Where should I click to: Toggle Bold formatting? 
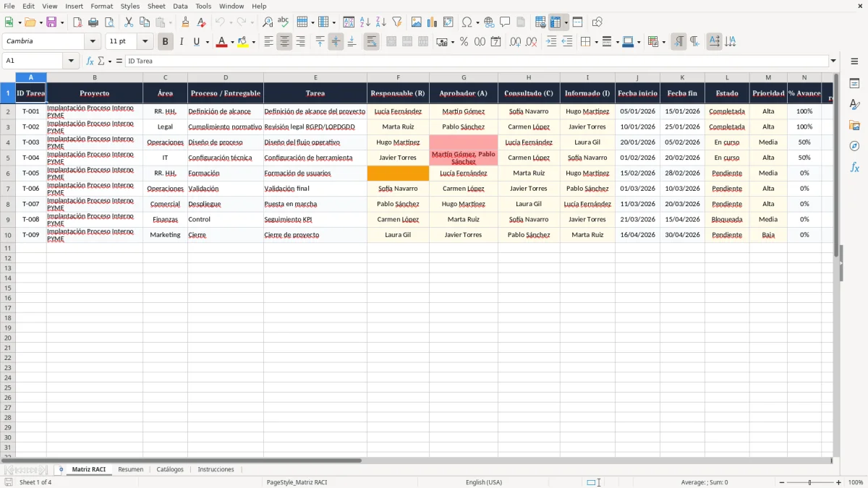(165, 42)
